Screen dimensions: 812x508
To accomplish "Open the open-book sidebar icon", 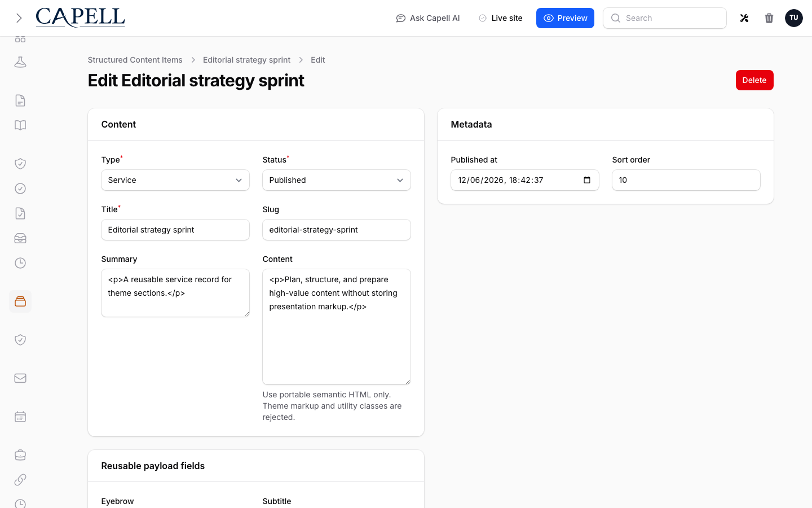I will [x=20, y=125].
